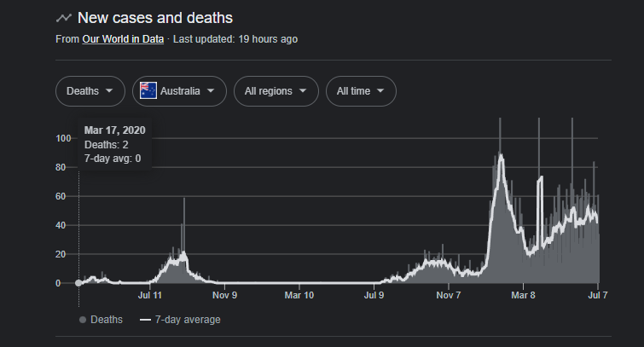Viewport: 644px width, 347px height.
Task: Click the trend chart icon beside title
Action: 63,18
